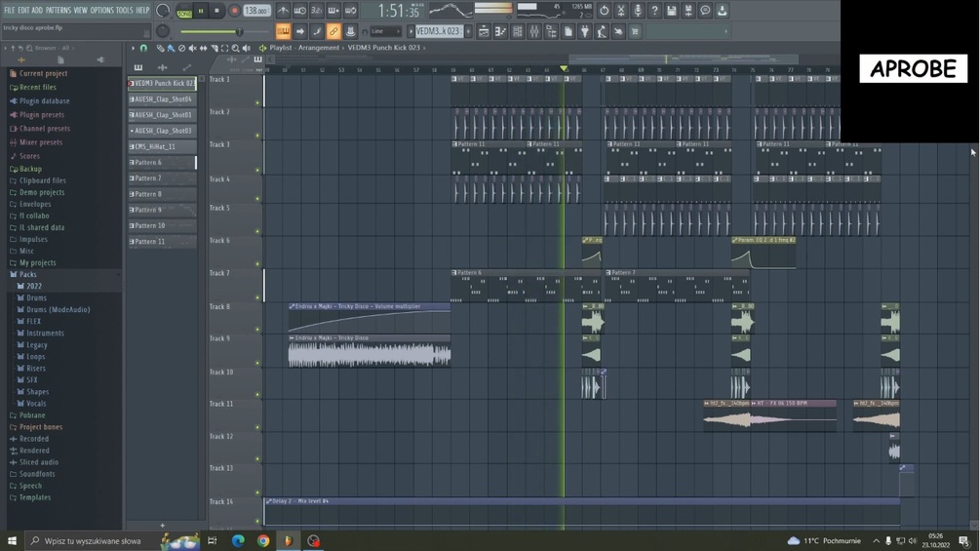This screenshot has height=551, width=980.
Task: Enable loop recording icon
Action: 351,11
